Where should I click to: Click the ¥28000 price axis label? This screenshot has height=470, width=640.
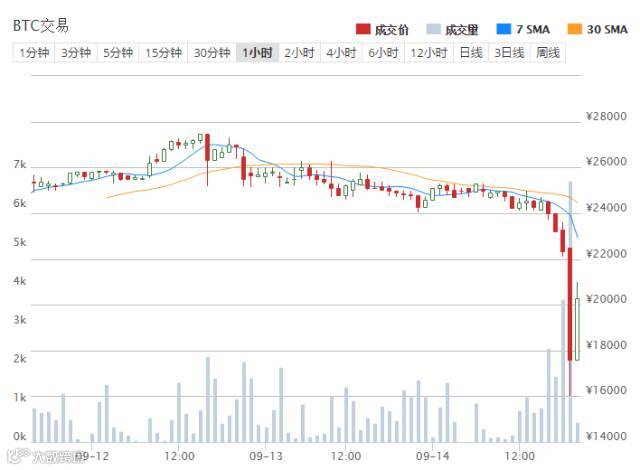(606, 116)
